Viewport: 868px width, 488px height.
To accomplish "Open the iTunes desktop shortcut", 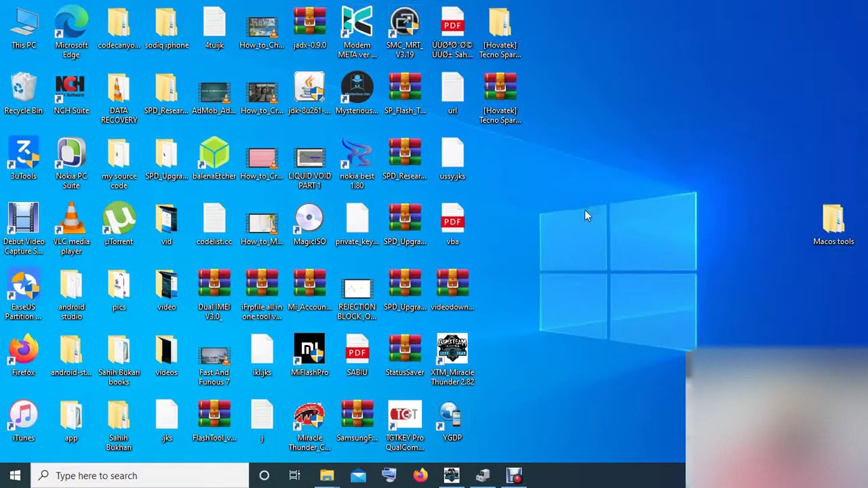I will pyautogui.click(x=24, y=421).
